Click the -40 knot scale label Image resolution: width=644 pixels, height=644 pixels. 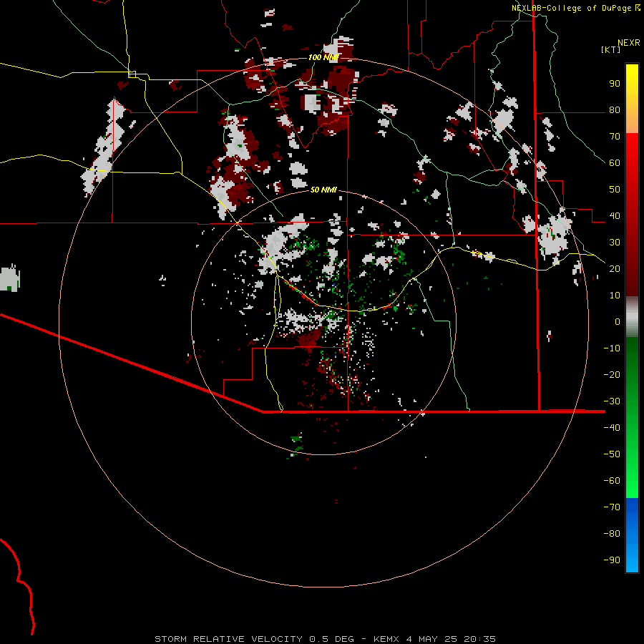point(612,428)
